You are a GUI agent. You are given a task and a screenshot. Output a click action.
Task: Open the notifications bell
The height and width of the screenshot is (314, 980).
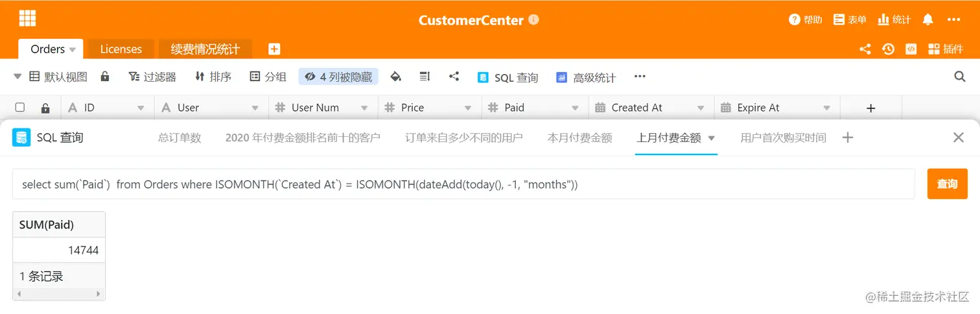pyautogui.click(x=927, y=19)
